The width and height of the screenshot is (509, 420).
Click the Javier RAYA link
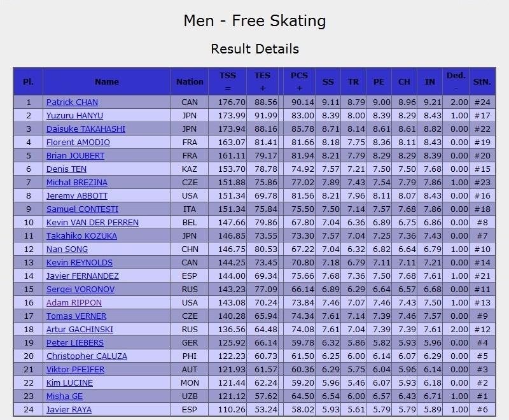click(69, 410)
